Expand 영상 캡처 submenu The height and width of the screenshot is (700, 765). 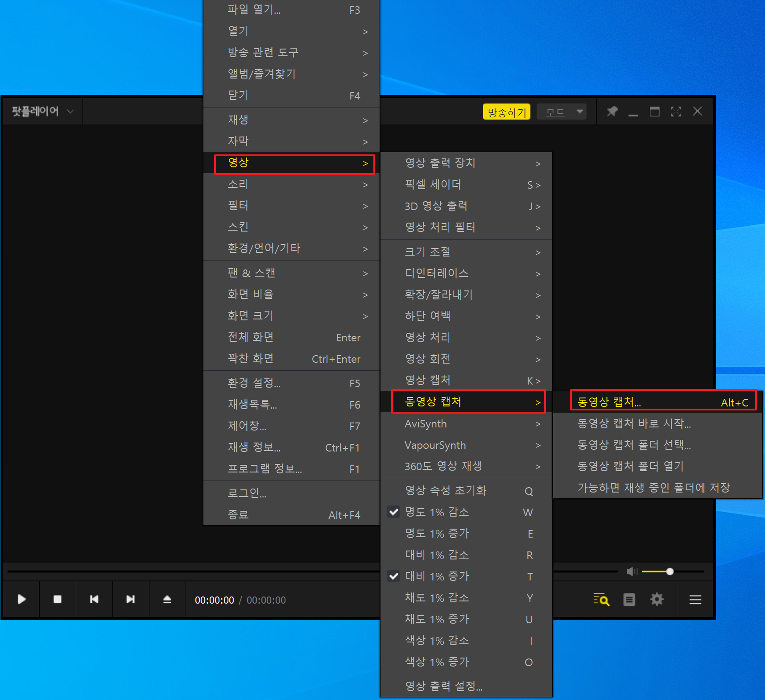pyautogui.click(x=466, y=381)
